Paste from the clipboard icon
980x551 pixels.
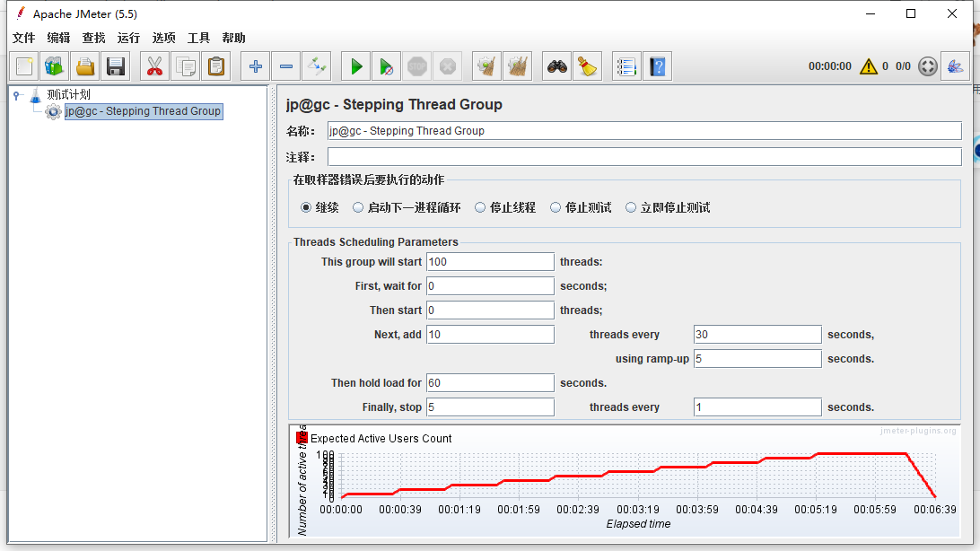point(216,66)
